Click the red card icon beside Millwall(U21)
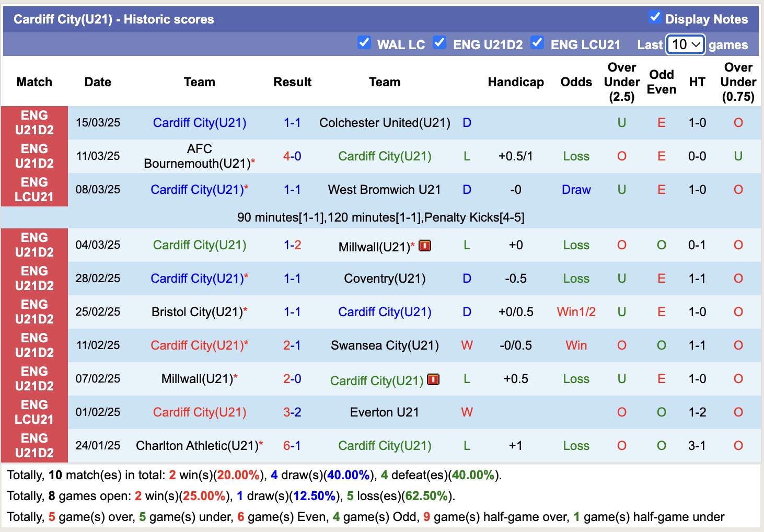The image size is (764, 532). pyautogui.click(x=425, y=246)
